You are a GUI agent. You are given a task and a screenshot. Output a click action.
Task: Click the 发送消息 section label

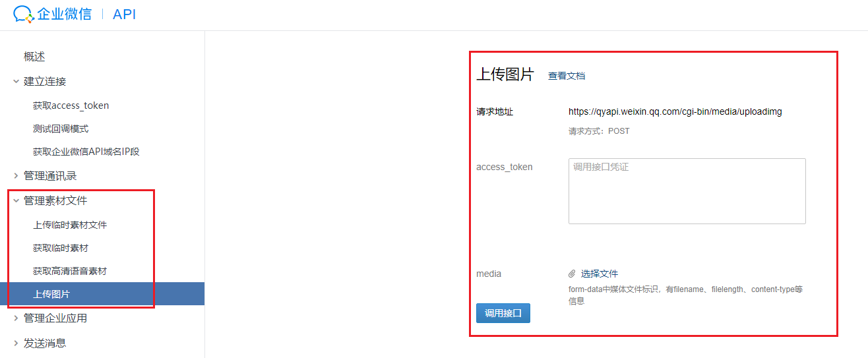coord(45,343)
